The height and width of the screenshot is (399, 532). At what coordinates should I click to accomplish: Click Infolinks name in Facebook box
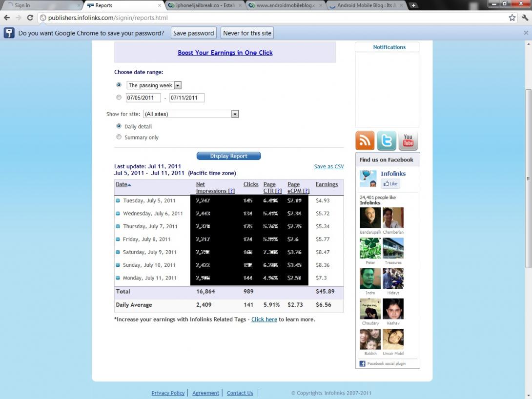[x=393, y=174]
